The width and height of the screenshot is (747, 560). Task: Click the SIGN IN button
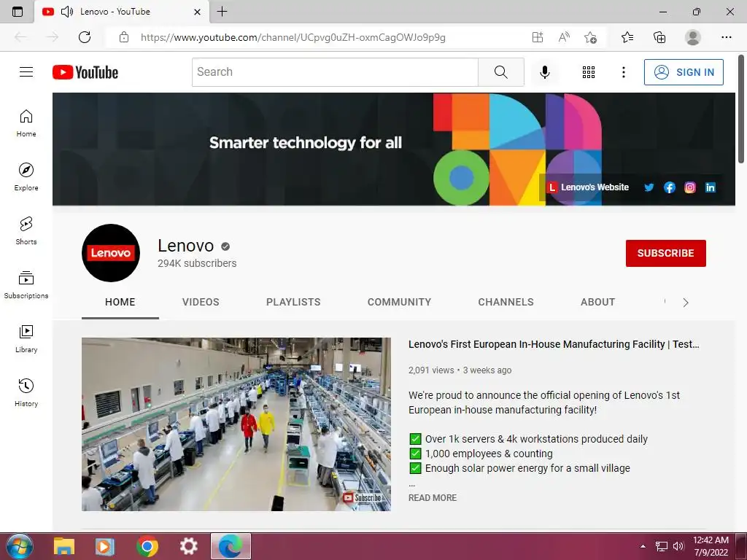click(684, 72)
